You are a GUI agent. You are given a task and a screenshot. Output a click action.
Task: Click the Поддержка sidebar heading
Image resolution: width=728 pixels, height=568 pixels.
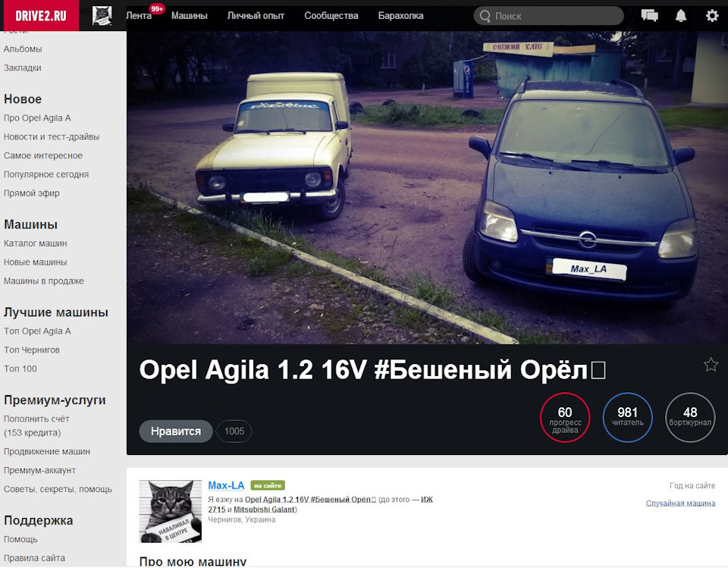click(38, 520)
